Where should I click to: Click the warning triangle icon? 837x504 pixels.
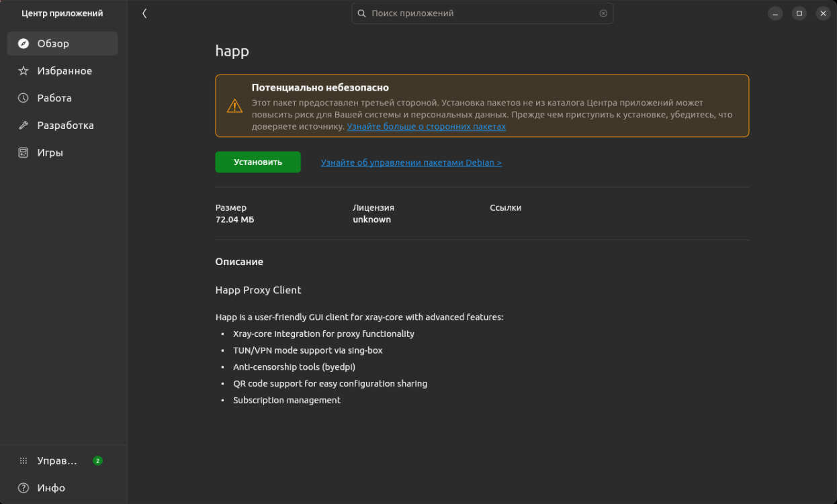[x=234, y=106]
